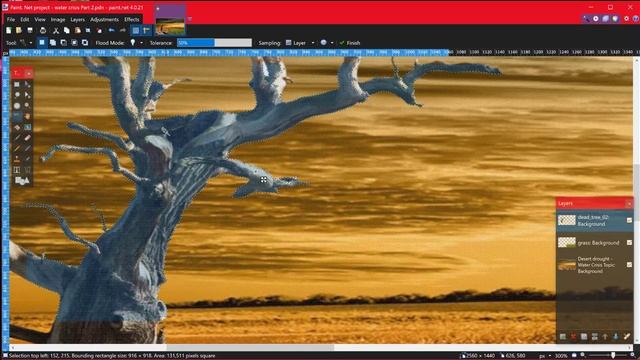Hide Desert drought Background layer

629,264
